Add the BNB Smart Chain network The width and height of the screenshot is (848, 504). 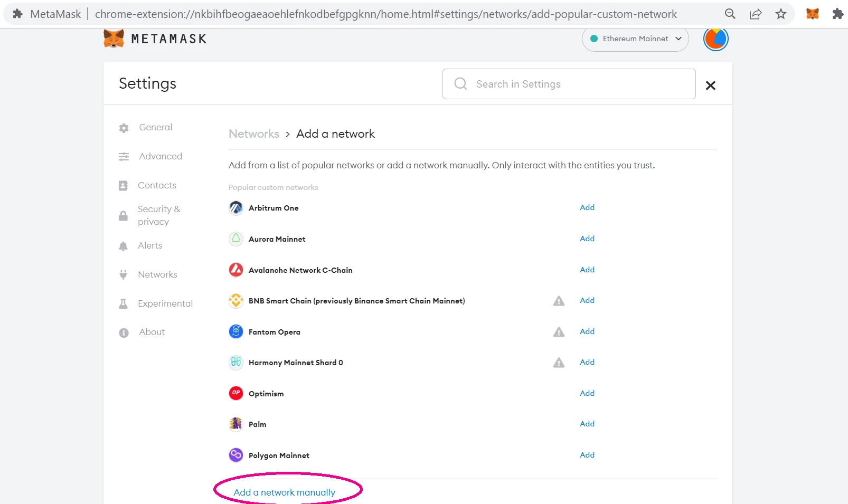(587, 300)
